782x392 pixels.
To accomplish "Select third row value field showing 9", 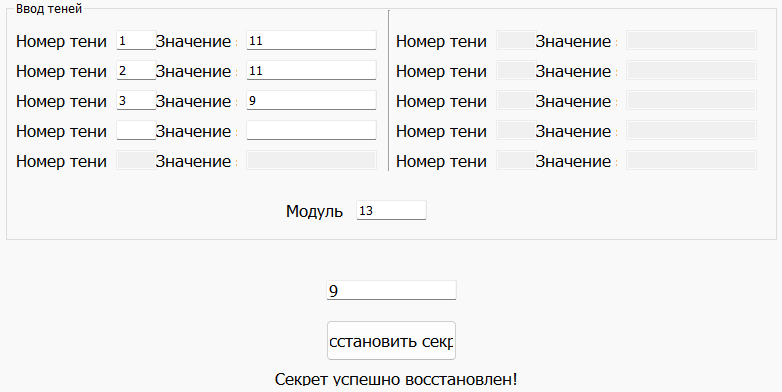I will 311,100.
